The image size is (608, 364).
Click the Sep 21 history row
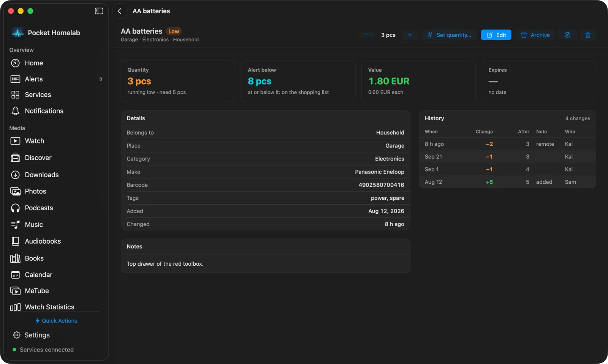coord(507,157)
